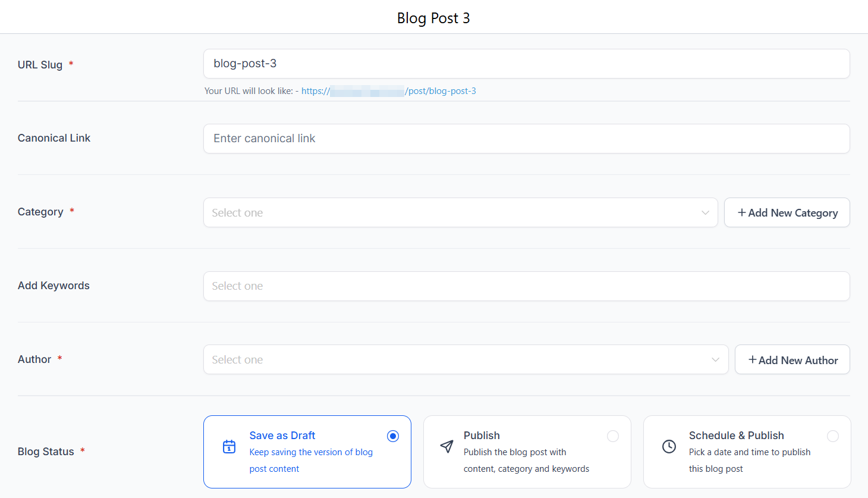Image resolution: width=868 pixels, height=498 pixels.
Task: Focus the URL Slug input field
Action: coord(526,64)
